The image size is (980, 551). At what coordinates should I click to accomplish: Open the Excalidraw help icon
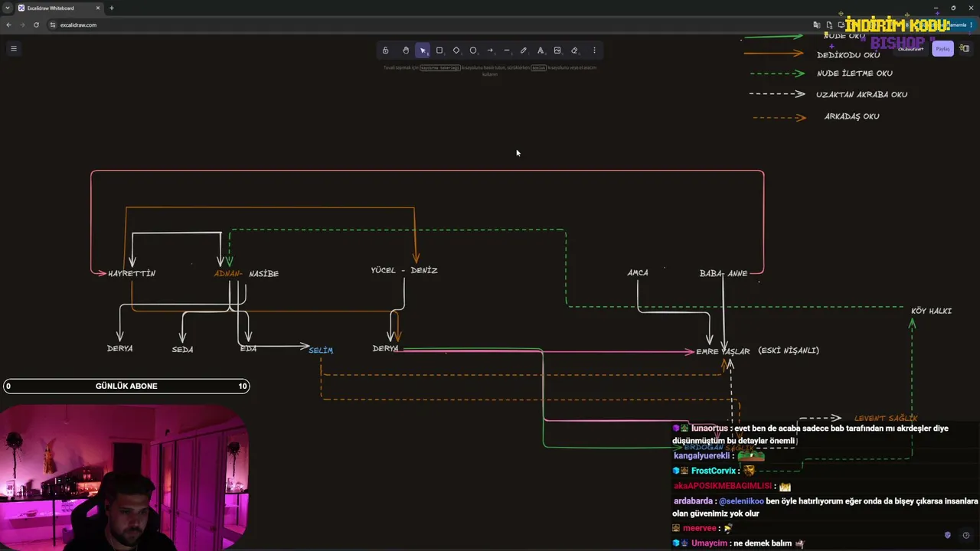[x=965, y=535]
